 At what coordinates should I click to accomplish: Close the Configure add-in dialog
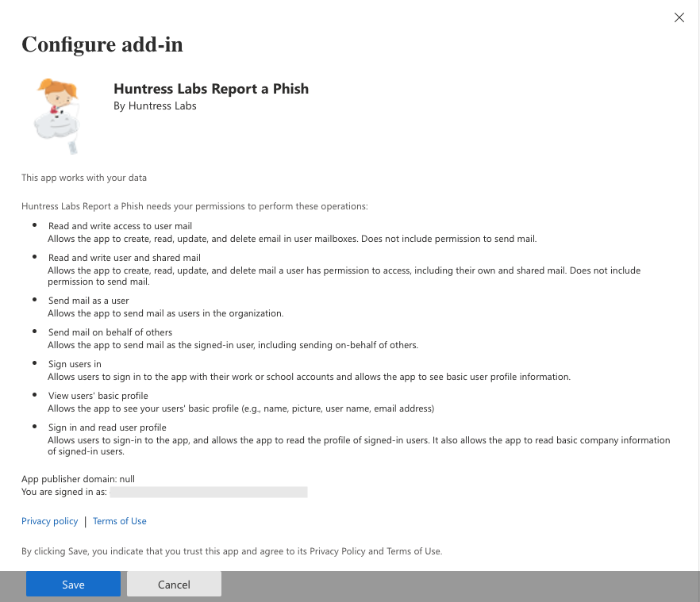[x=679, y=17]
